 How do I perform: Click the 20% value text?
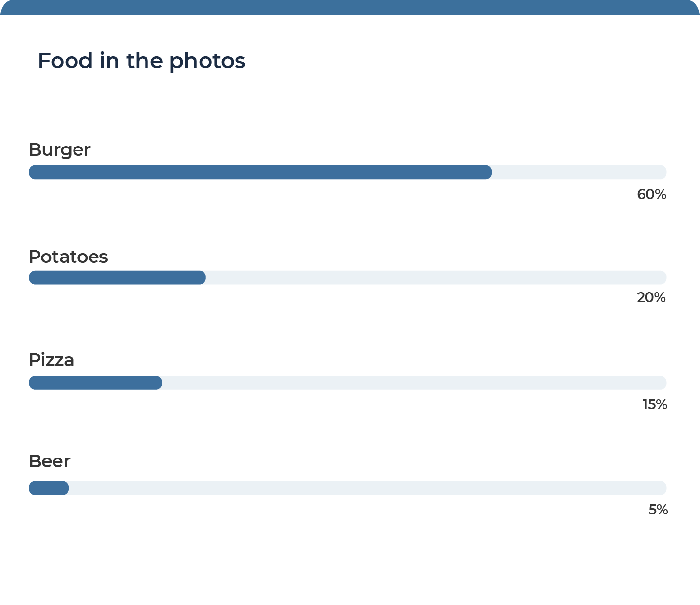[651, 297]
